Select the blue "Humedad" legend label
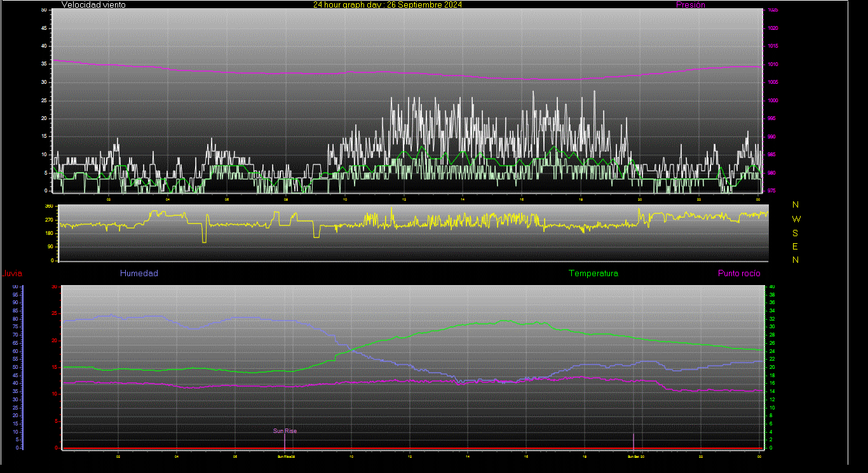 139,274
